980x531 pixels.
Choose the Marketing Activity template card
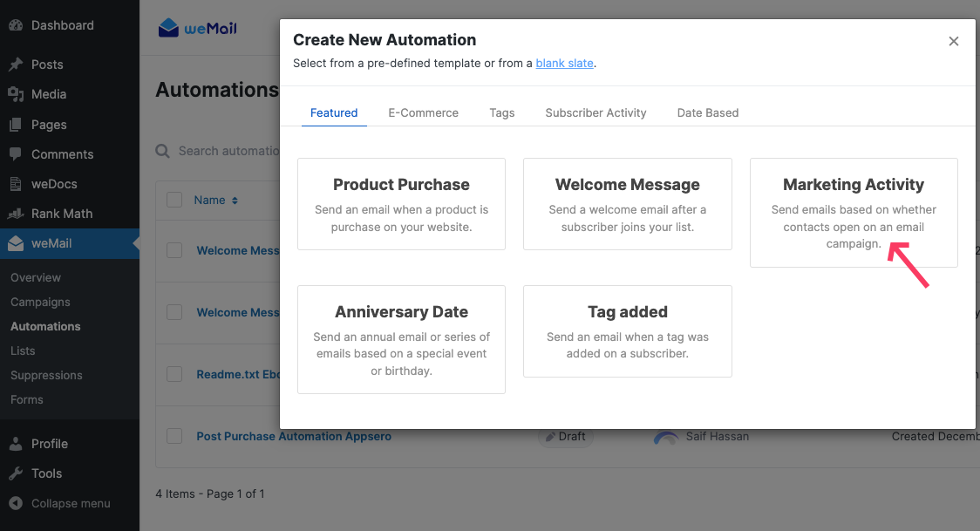point(854,213)
